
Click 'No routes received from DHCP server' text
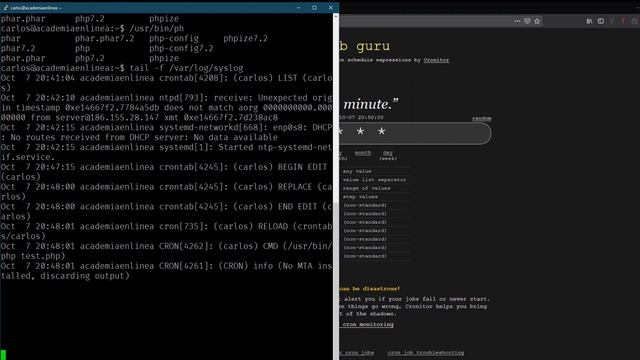pyautogui.click(x=100, y=138)
